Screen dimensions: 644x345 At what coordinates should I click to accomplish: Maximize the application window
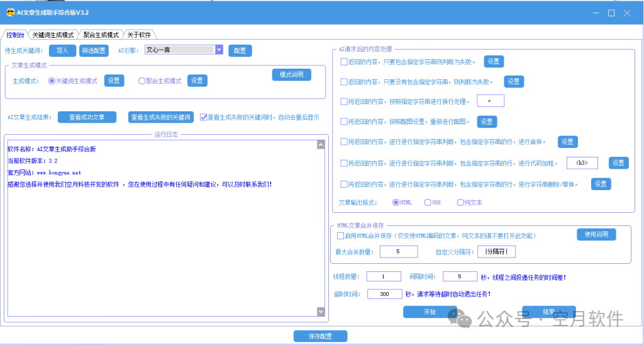pos(611,13)
